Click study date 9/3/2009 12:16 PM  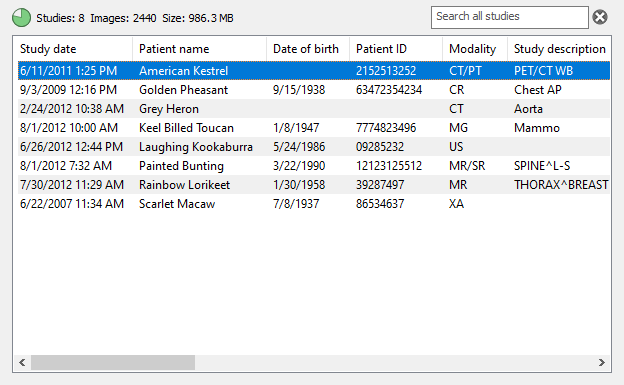click(68, 90)
